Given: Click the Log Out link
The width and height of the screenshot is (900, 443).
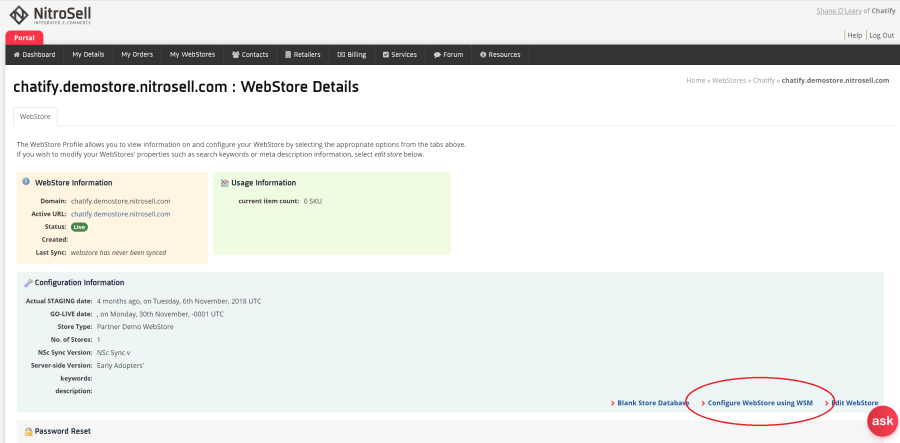Looking at the screenshot, I should click(882, 35).
